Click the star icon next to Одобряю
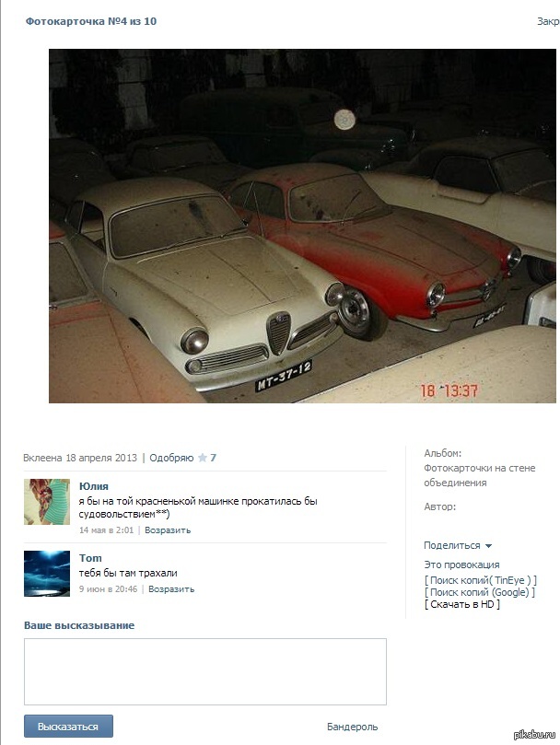This screenshot has width=560, height=745. (203, 458)
